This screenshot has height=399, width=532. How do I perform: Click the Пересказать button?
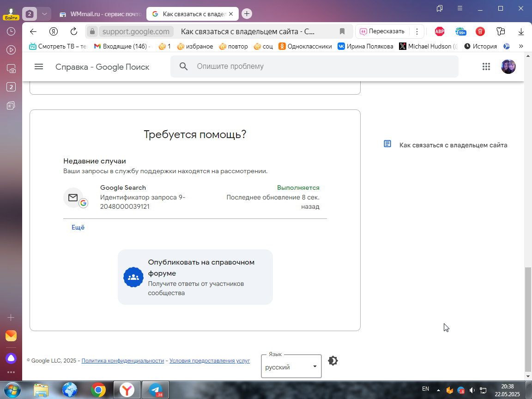[x=382, y=31]
